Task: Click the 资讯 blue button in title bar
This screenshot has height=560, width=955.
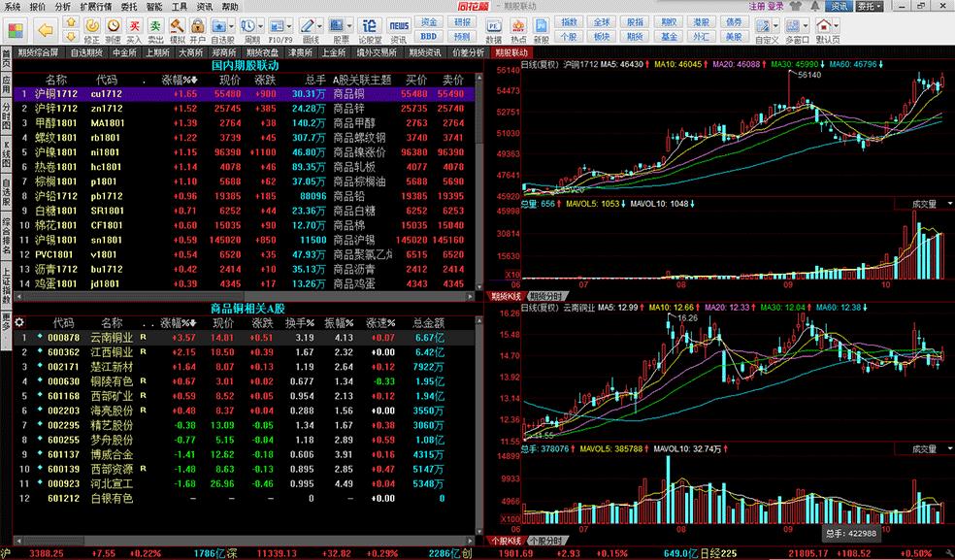Action: point(839,6)
